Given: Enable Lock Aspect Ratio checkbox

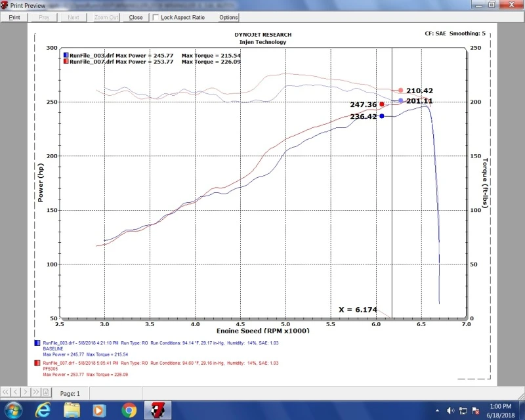Looking at the screenshot, I should [x=156, y=18].
